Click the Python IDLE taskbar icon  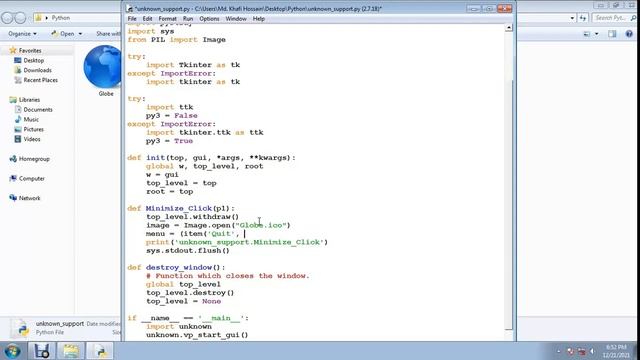tap(100, 351)
